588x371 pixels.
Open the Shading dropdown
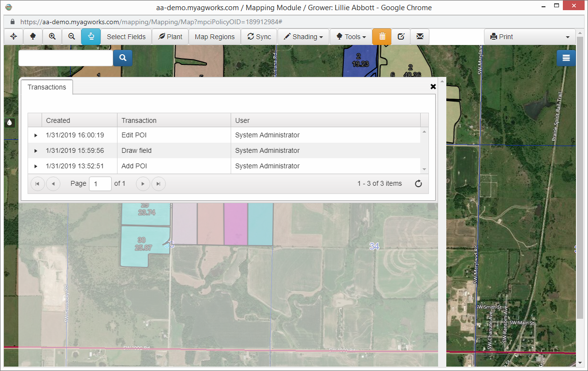coord(303,37)
